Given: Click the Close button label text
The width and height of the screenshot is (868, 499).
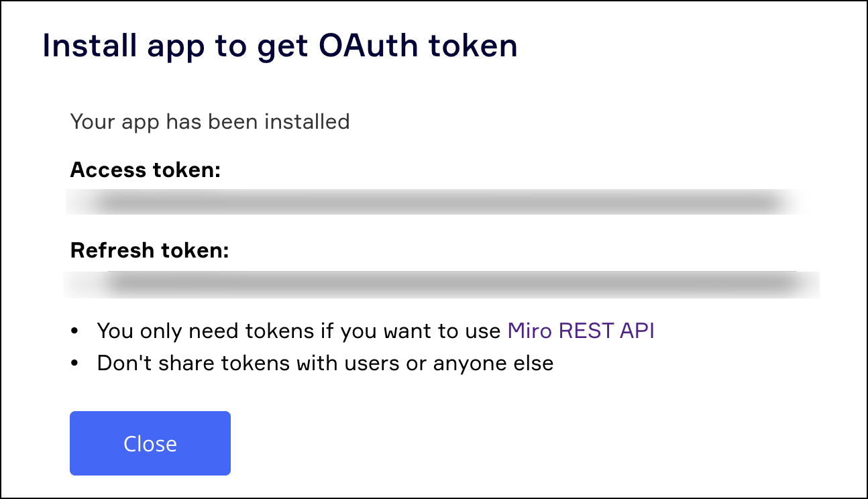Looking at the screenshot, I should pyautogui.click(x=150, y=443).
